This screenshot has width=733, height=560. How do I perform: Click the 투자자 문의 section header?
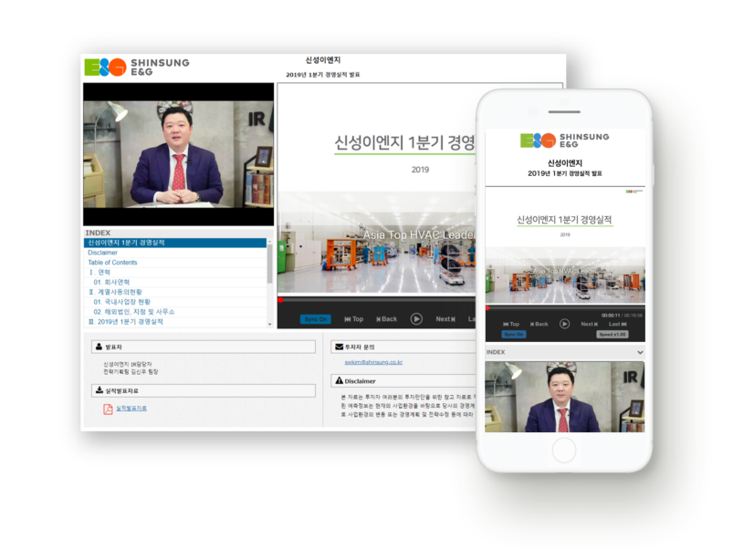(x=403, y=347)
